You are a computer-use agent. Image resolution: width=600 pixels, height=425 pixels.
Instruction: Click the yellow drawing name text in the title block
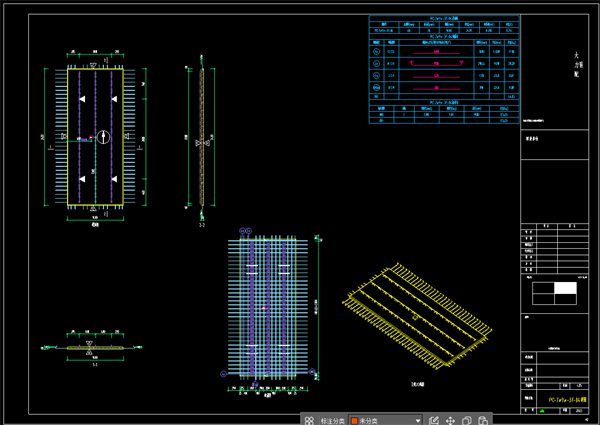tap(567, 400)
